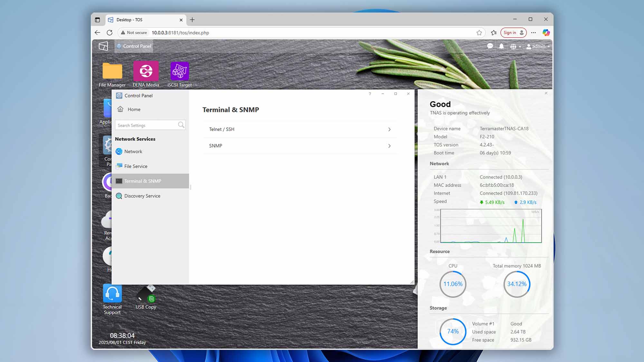Click the memory usage gauge 34.12%
644x362 pixels.
pos(517,284)
